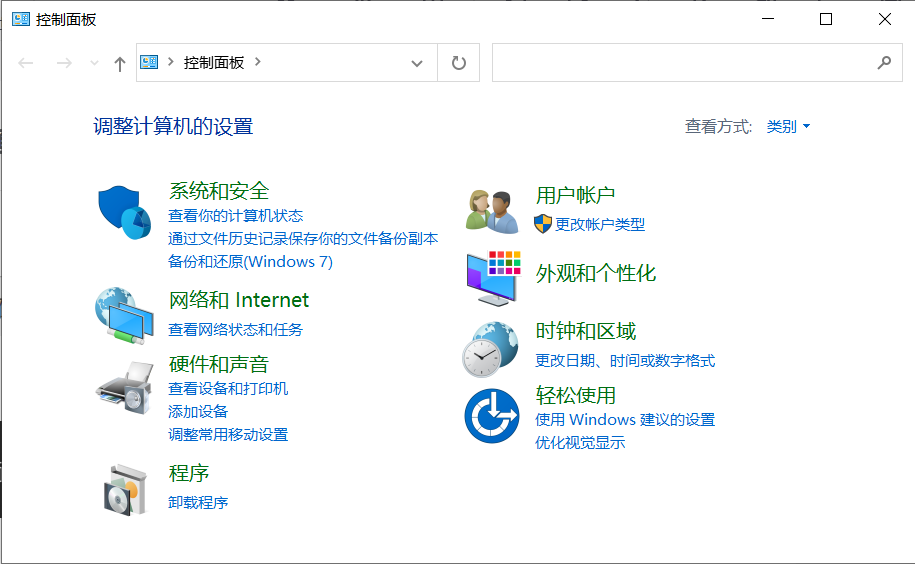Expand the chevron before 控制面板 breadcrumb
Image resolution: width=915 pixels, height=564 pixels.
170,62
